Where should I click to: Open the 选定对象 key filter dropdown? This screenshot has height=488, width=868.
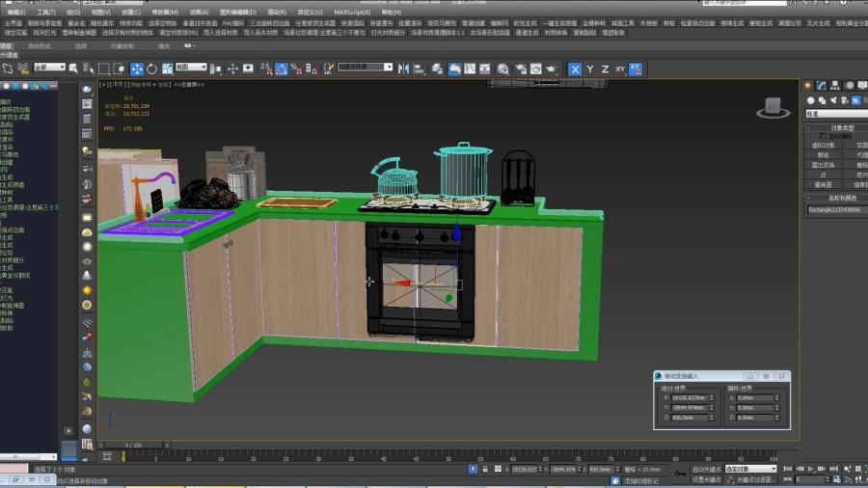750,469
